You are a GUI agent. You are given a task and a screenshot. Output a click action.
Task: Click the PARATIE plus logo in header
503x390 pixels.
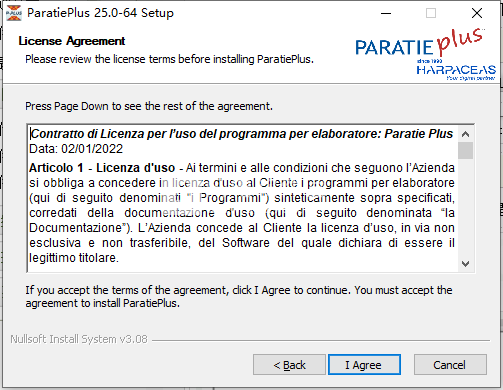(419, 43)
